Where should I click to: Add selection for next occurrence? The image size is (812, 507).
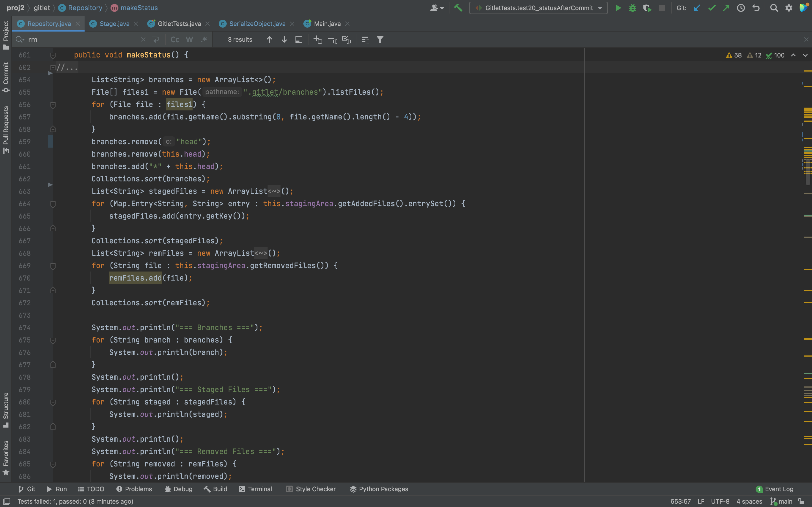(317, 39)
